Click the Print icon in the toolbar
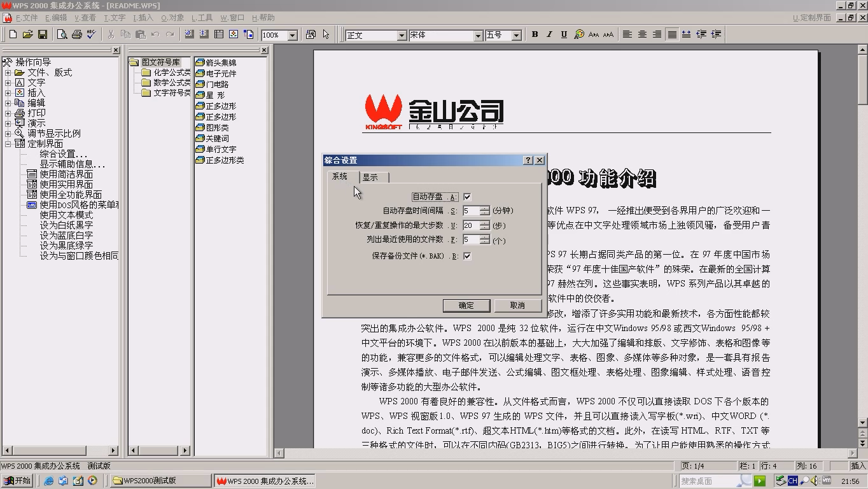 coord(76,34)
